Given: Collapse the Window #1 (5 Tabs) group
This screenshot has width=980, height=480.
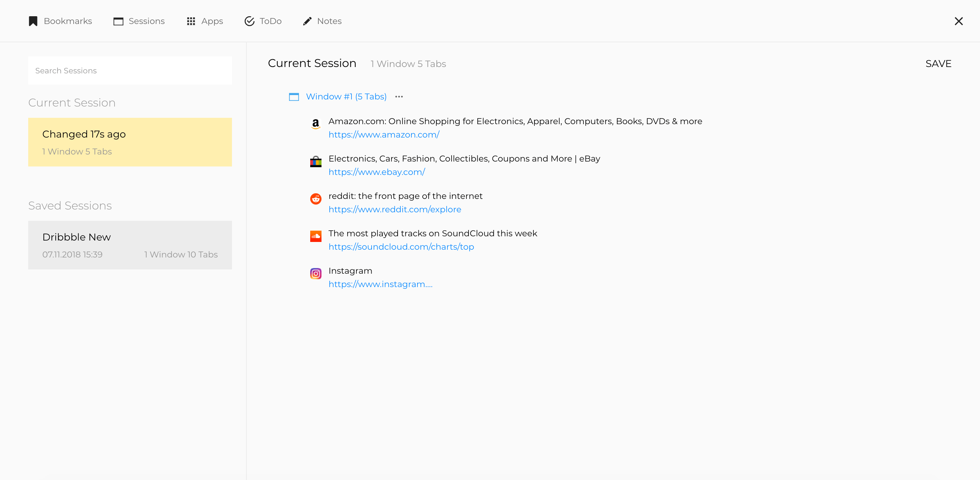Looking at the screenshot, I should click(x=346, y=97).
